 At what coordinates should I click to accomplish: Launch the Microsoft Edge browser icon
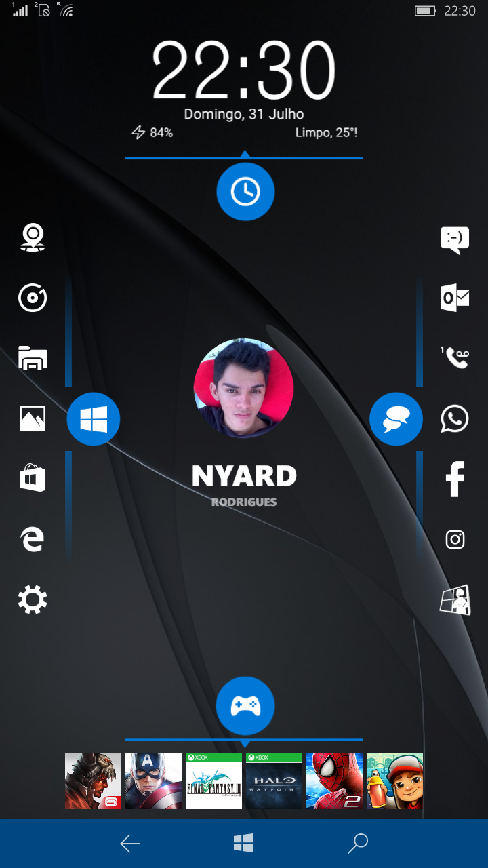click(x=33, y=539)
